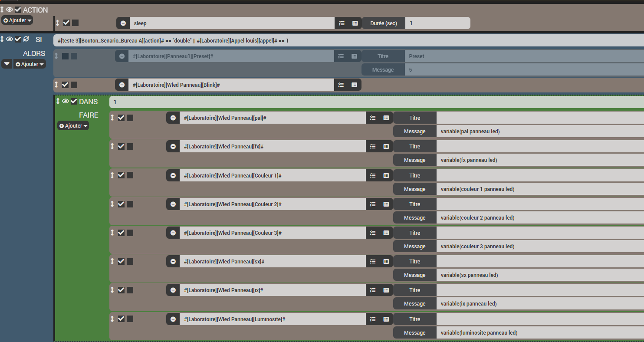Screen dimensions: 644x342
Task: Click the repeat arrows icon on the SI block
Action: click(26, 39)
